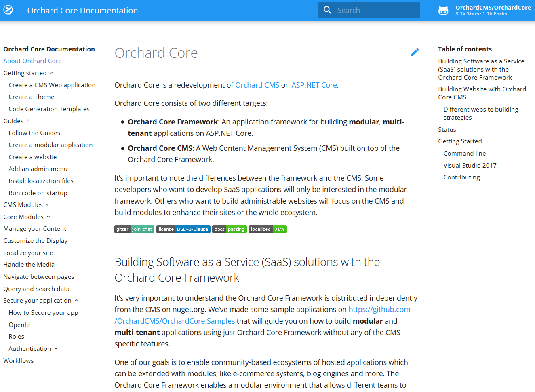535x392 pixels.
Task: Open Create a CMS Web application
Action: (x=52, y=85)
